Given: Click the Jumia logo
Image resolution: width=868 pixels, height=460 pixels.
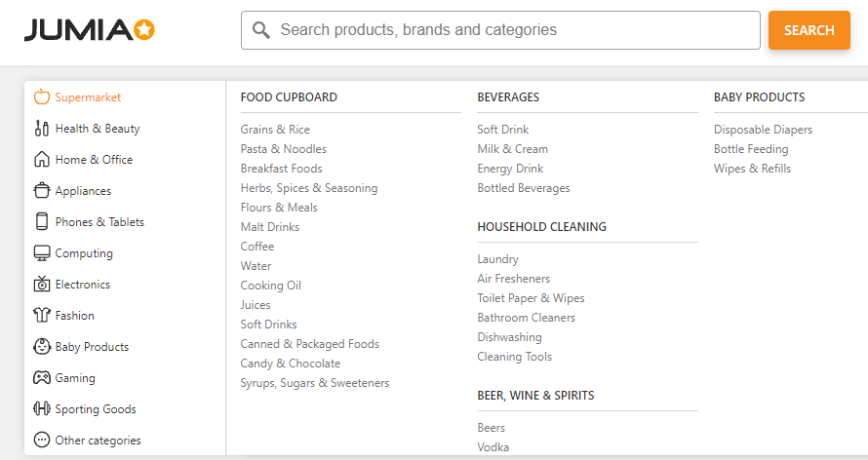Looking at the screenshot, I should (x=90, y=30).
